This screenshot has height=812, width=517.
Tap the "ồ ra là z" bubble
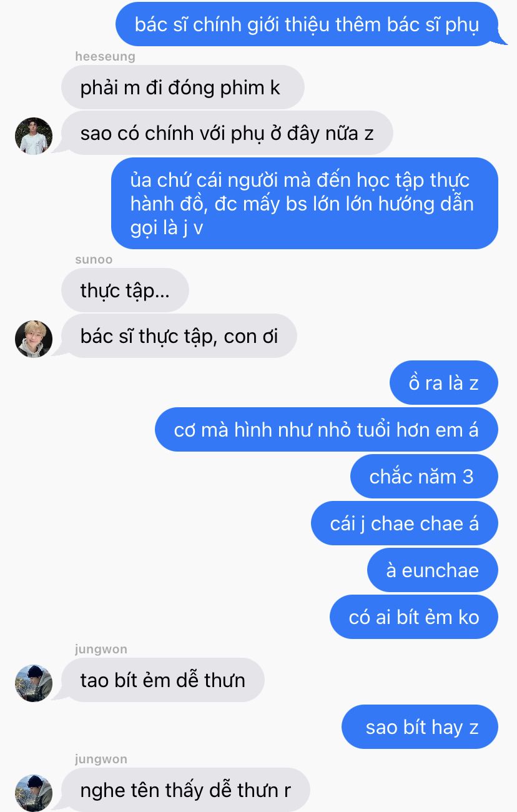444,383
